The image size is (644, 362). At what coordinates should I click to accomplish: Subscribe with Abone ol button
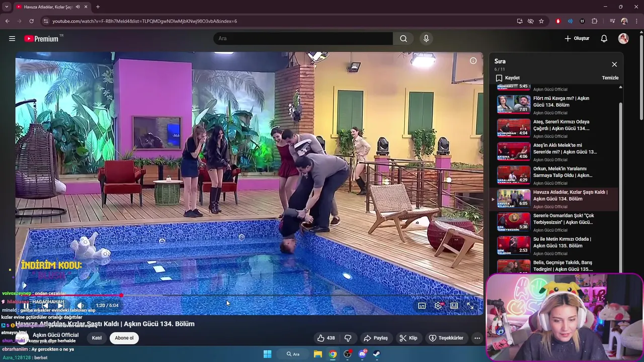(x=124, y=338)
